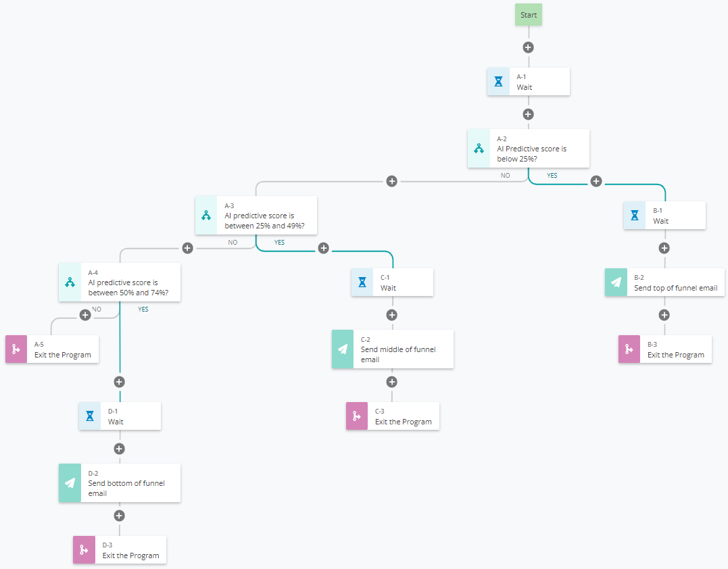Click the NO label under A-4
The image size is (728, 569).
pyautogui.click(x=97, y=309)
